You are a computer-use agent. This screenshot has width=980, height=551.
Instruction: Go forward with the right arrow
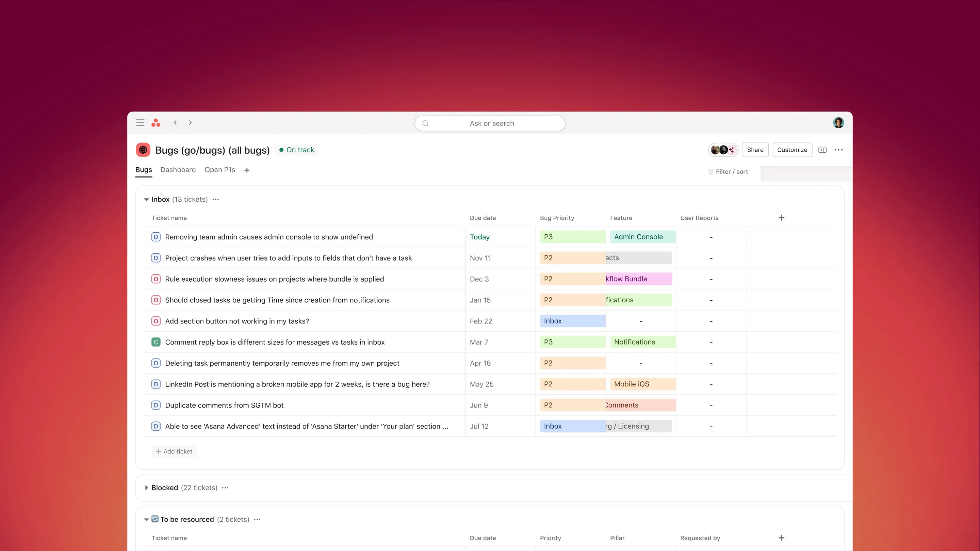190,122
